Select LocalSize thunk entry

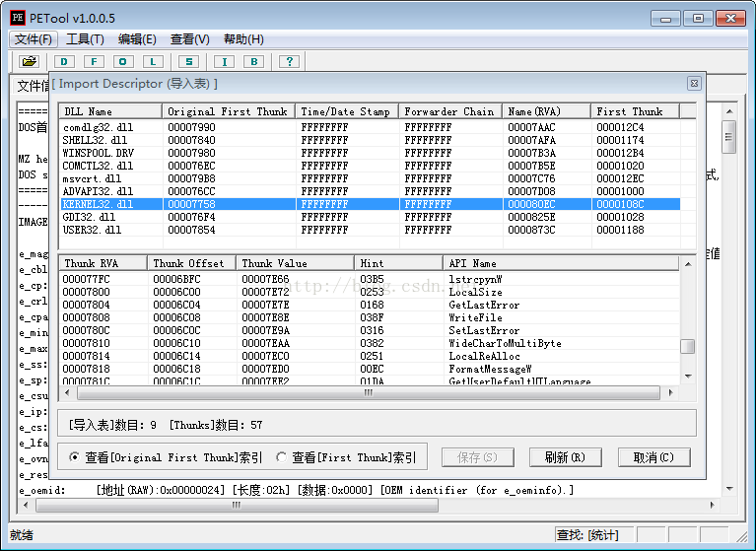coord(371,292)
